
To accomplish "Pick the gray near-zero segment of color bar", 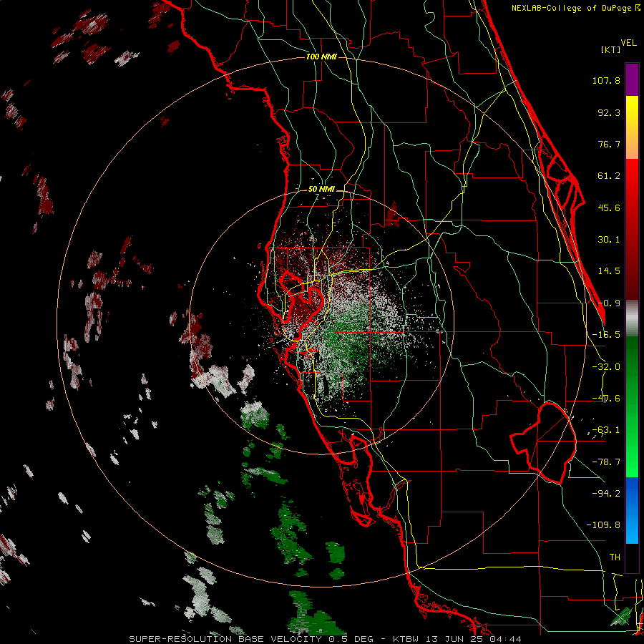I will point(632,318).
